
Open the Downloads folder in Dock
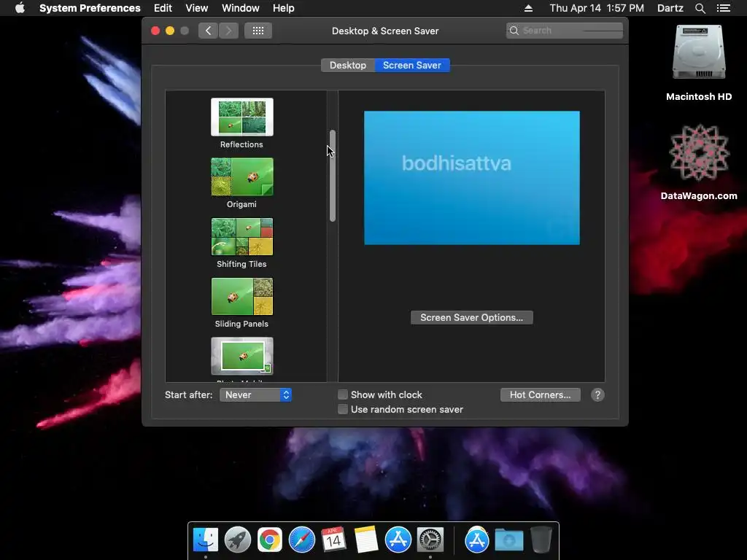[x=508, y=540]
